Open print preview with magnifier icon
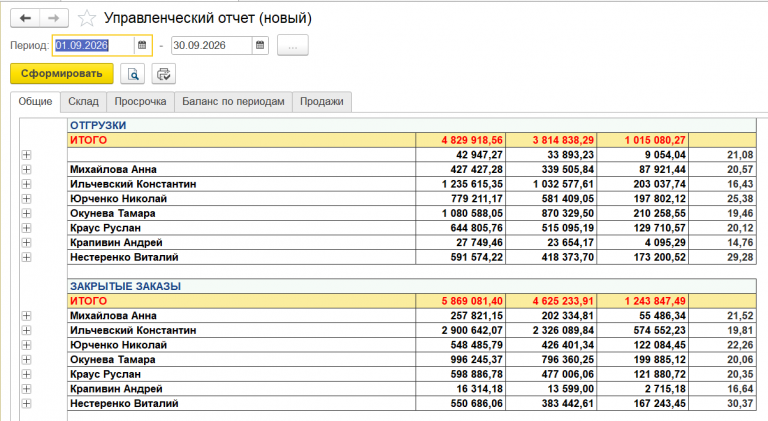The height and width of the screenshot is (421, 768). pyautogui.click(x=133, y=74)
